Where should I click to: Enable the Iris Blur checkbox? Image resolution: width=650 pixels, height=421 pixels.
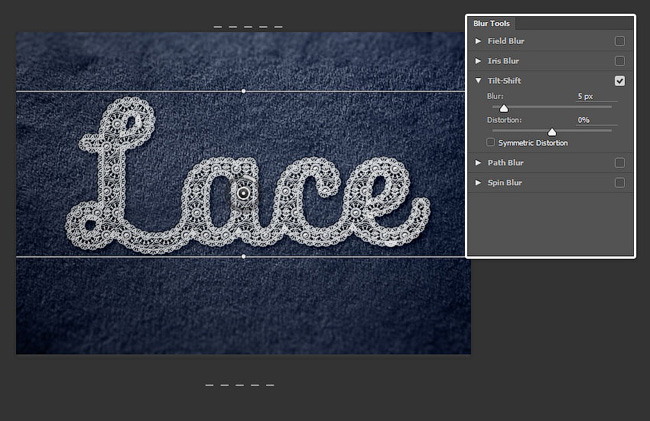[x=620, y=61]
